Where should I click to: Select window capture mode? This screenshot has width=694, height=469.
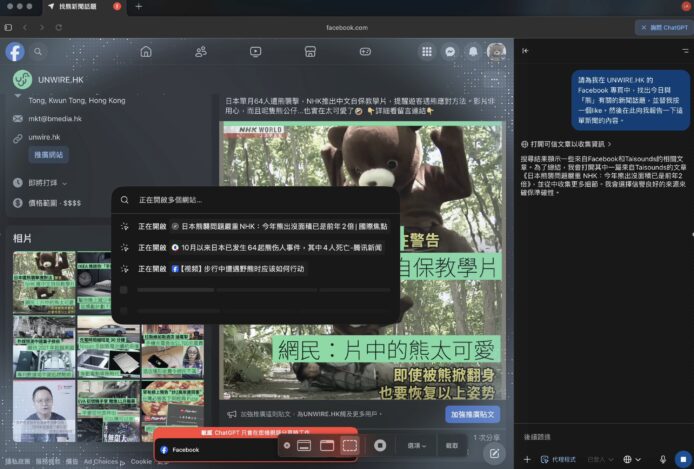click(326, 445)
